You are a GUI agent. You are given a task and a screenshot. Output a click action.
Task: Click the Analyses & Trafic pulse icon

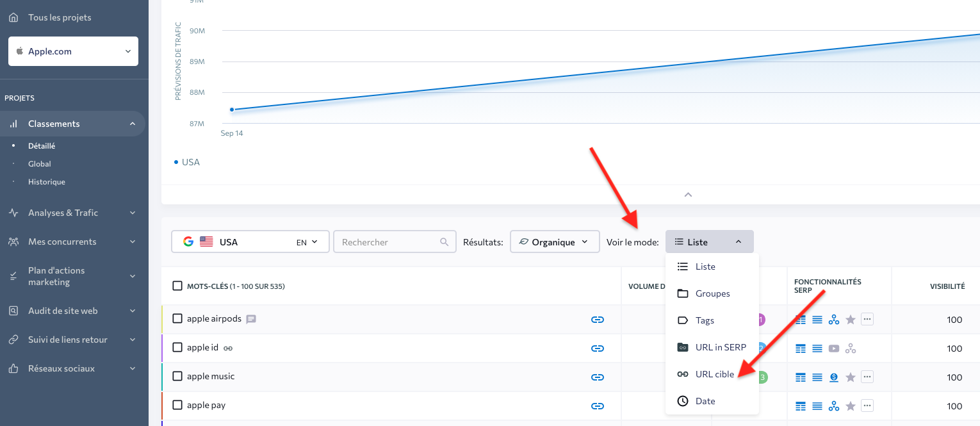click(x=13, y=213)
